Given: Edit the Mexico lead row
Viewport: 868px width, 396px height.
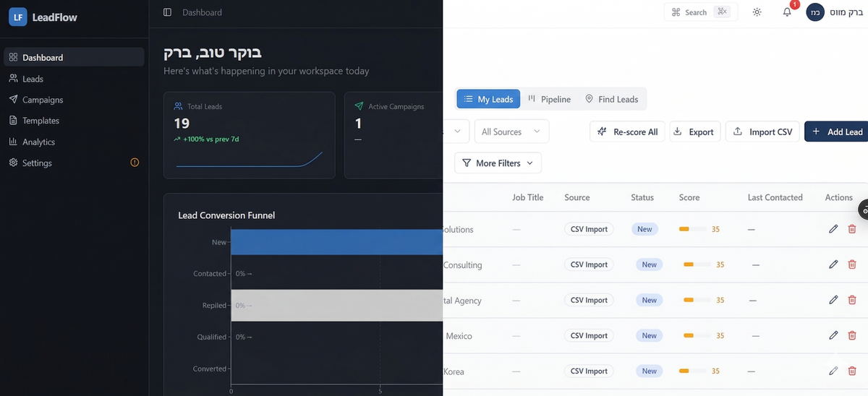Looking at the screenshot, I should click(833, 335).
